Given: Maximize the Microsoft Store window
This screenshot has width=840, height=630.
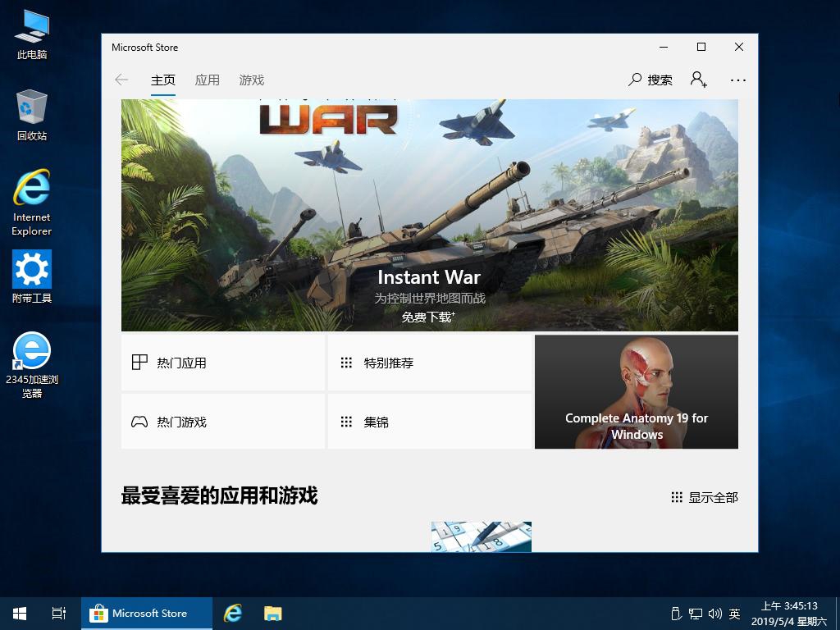Looking at the screenshot, I should 701,47.
